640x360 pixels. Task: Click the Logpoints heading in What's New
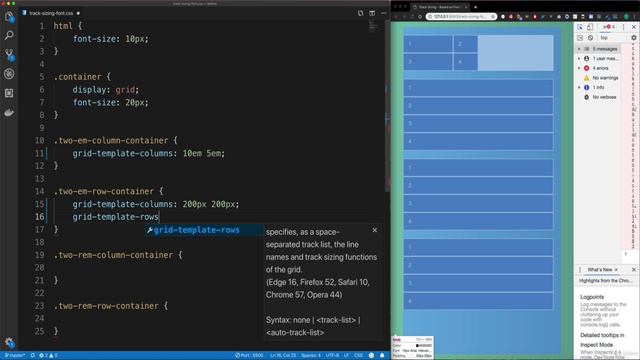pos(592,297)
